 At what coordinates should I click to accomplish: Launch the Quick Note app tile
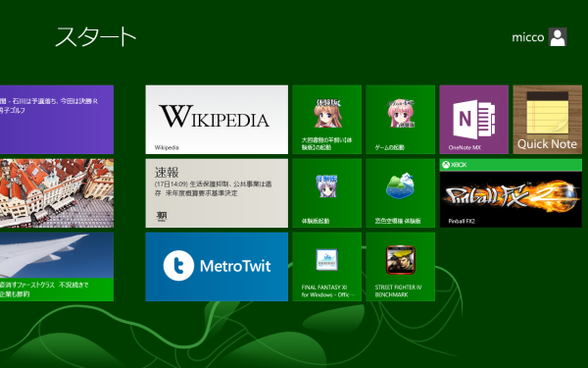click(x=548, y=120)
